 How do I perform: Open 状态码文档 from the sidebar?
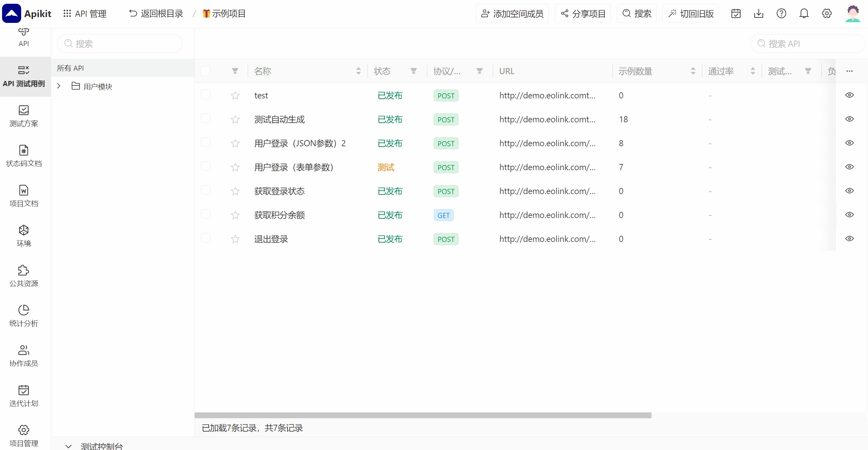24,156
